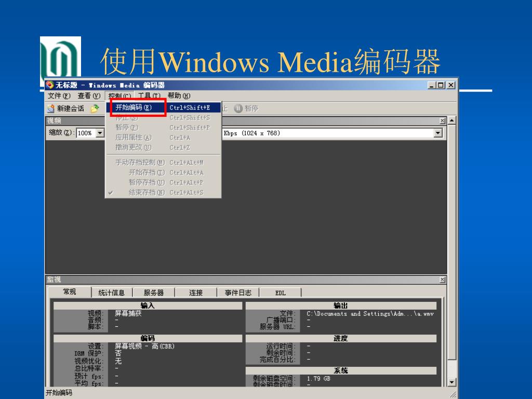Switch to the 服务器 tab
Image resolution: width=532 pixels, height=399 pixels.
(154, 292)
